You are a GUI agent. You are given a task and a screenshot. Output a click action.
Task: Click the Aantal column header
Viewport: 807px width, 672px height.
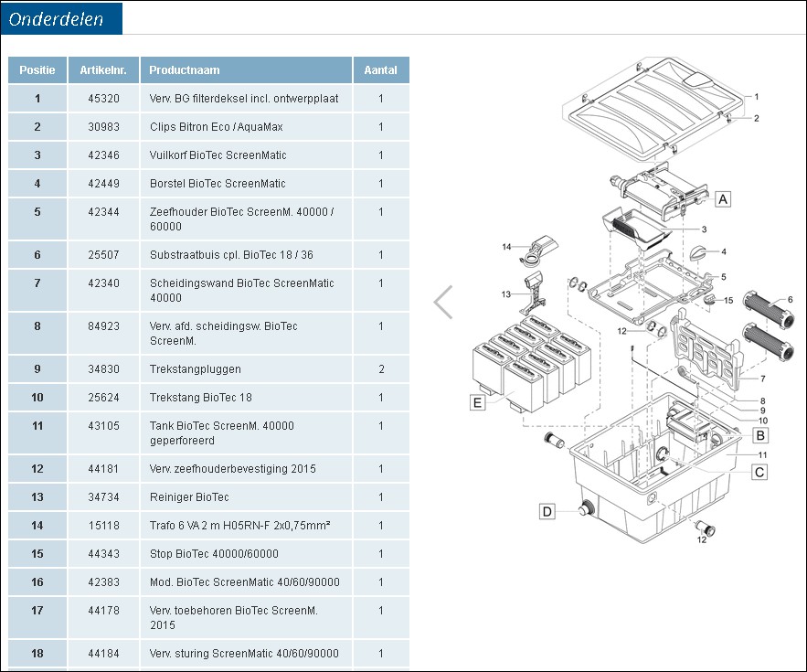click(x=381, y=70)
